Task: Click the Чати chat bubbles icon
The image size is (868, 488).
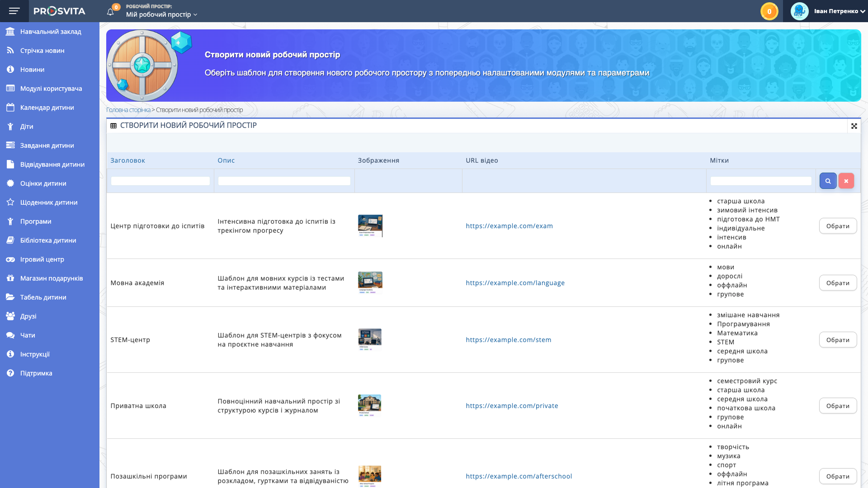Action: tap(10, 335)
